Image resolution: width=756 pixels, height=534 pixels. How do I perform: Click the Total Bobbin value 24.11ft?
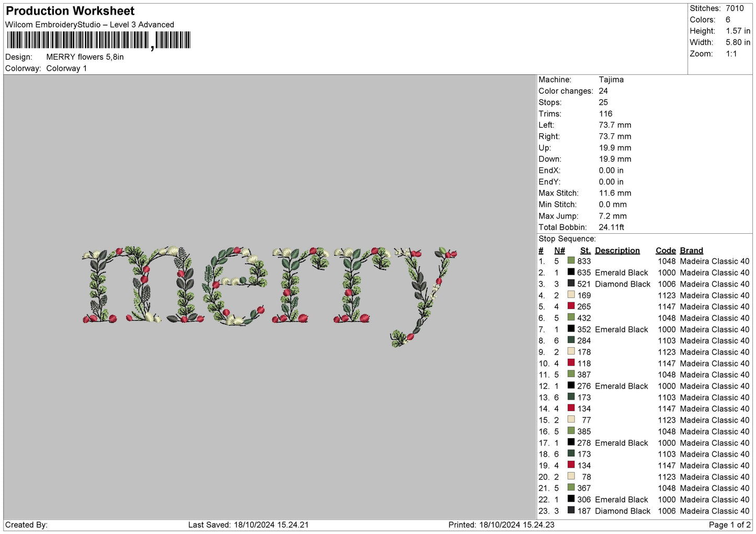click(x=612, y=228)
